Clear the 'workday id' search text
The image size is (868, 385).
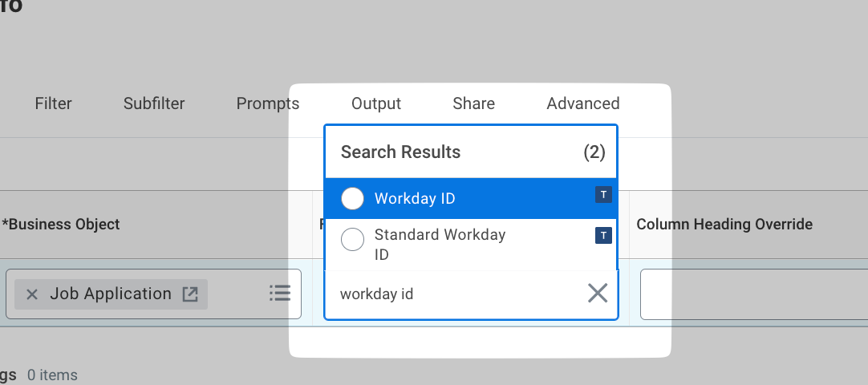point(597,294)
